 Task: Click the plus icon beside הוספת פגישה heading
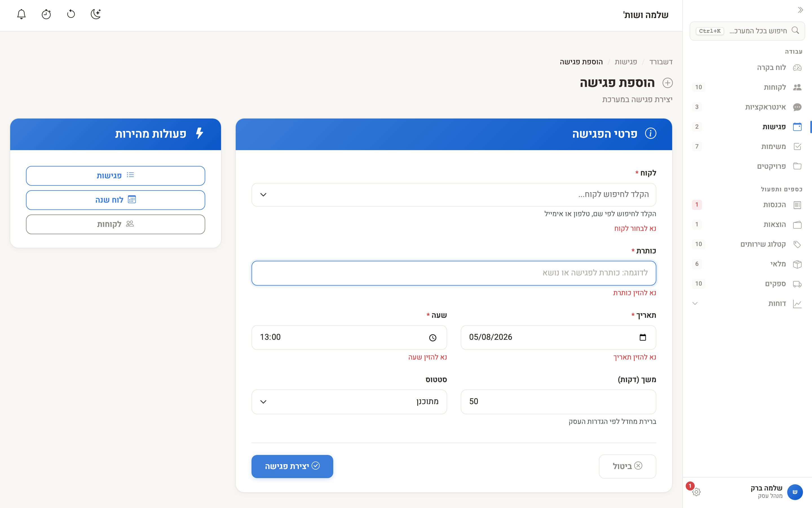click(667, 83)
